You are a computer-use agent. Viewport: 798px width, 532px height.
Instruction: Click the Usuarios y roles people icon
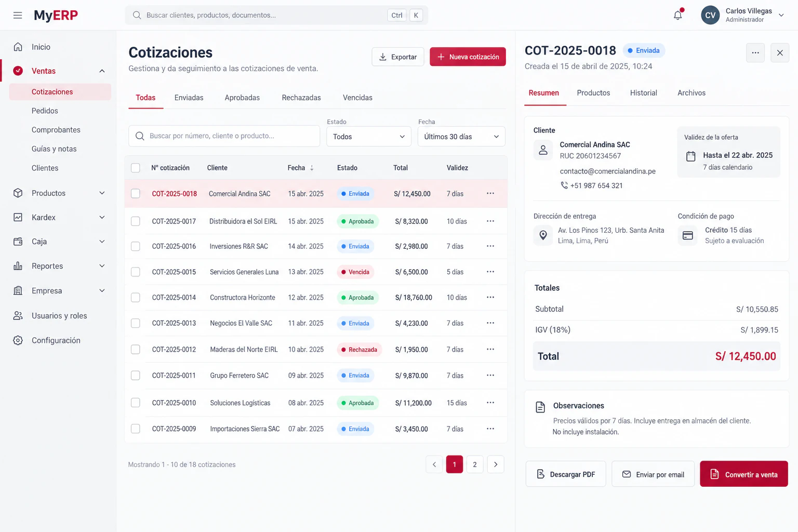[x=18, y=315]
